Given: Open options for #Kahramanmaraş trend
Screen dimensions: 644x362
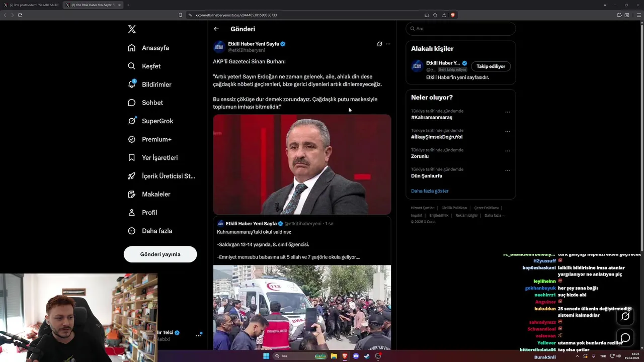Looking at the screenshot, I should tap(507, 112).
